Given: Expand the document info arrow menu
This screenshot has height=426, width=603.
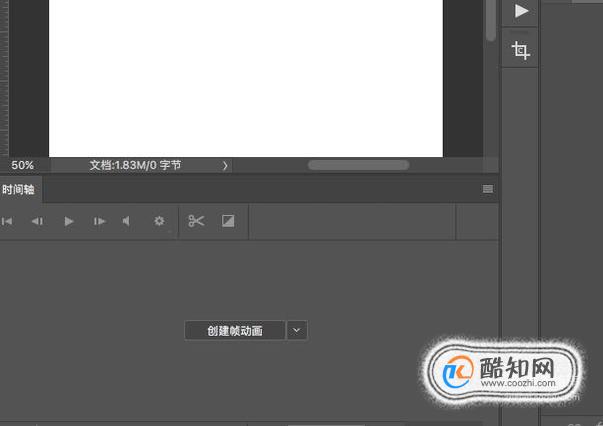Looking at the screenshot, I should [x=225, y=166].
